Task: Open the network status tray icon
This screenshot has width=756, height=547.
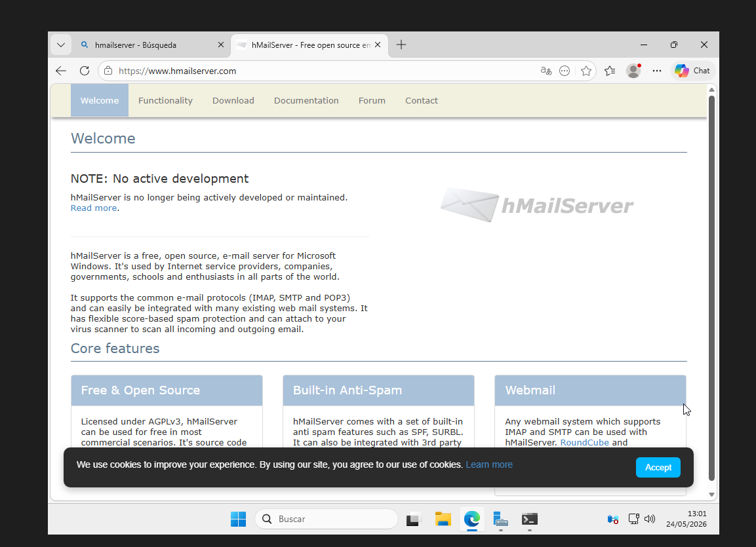Action: [x=633, y=519]
